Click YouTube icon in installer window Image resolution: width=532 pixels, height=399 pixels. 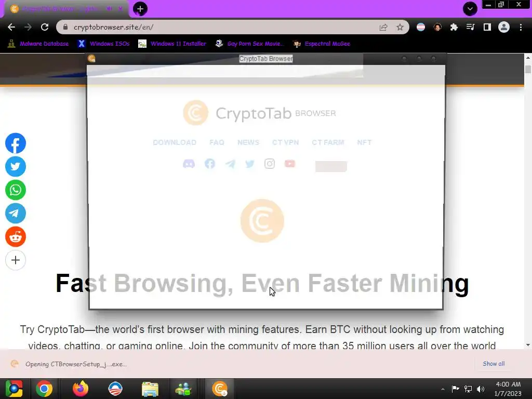click(x=290, y=164)
